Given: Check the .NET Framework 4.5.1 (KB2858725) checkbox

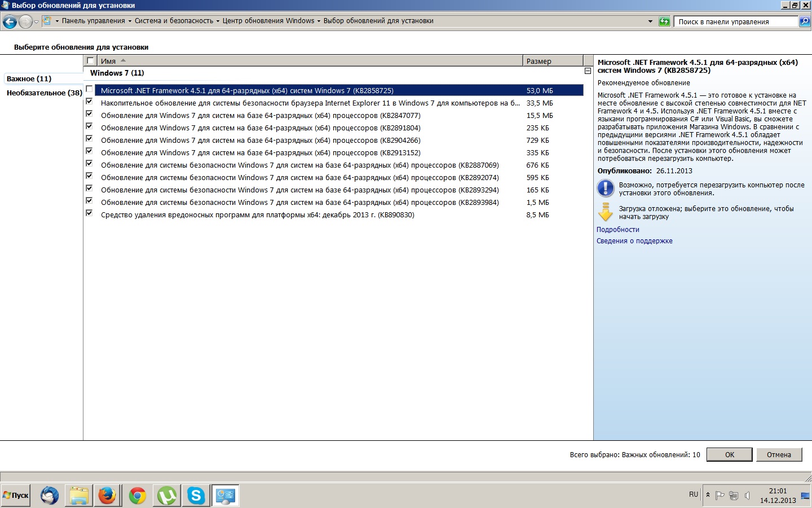Looking at the screenshot, I should click(89, 89).
